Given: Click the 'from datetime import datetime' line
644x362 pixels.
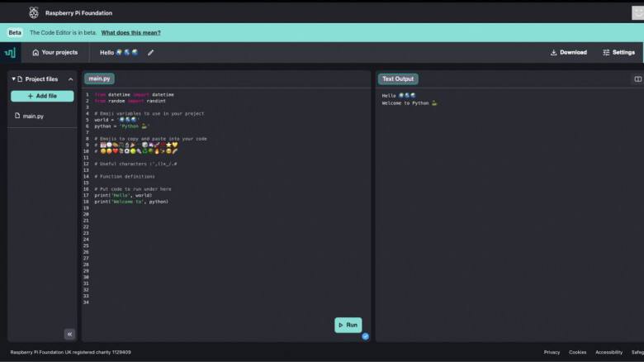Looking at the screenshot, I should 135,94.
